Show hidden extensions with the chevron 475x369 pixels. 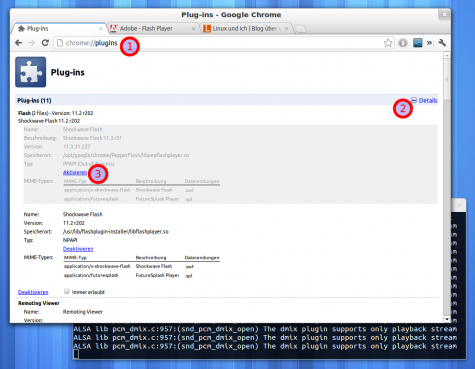(429, 43)
